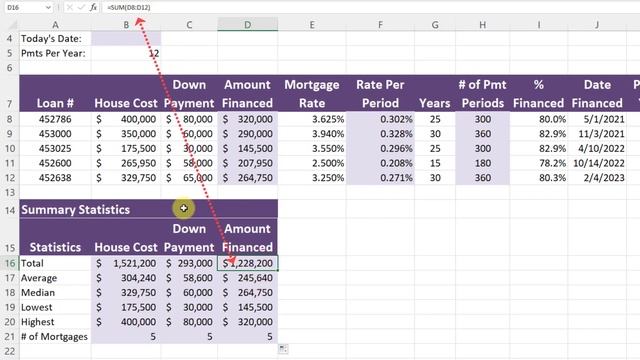Screen dimensions: 640x360
Task: Click the Enter checkmark in formula bar
Action: pyautogui.click(x=81, y=7)
